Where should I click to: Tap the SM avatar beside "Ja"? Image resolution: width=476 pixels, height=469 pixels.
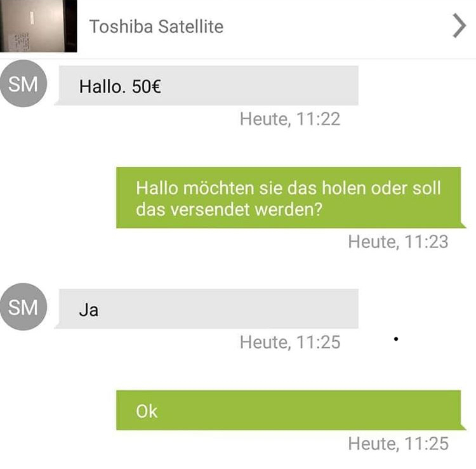click(x=23, y=308)
